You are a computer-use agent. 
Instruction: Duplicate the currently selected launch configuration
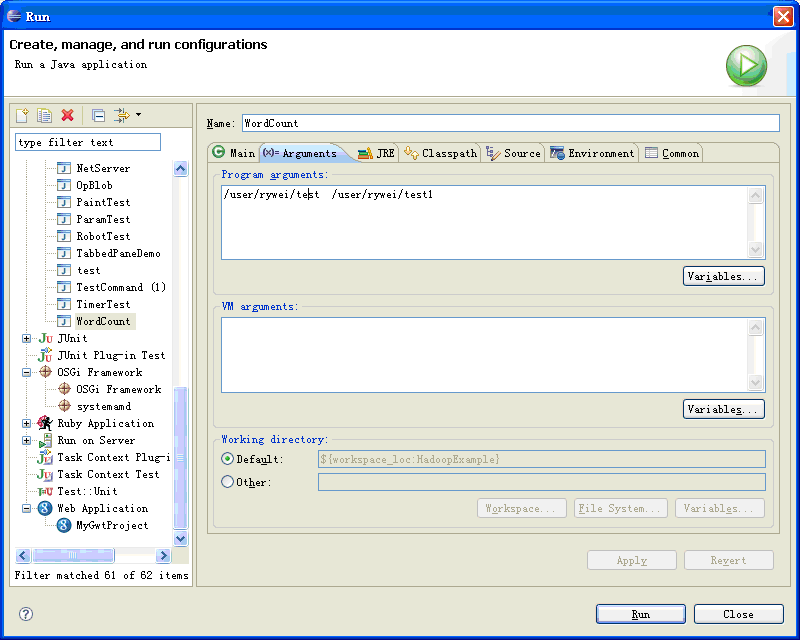pos(44,115)
